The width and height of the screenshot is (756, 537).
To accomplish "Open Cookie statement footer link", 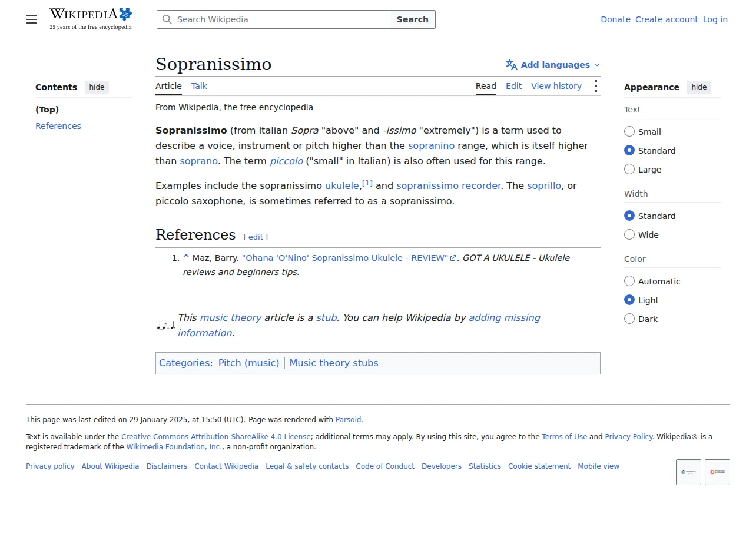I will point(539,466).
